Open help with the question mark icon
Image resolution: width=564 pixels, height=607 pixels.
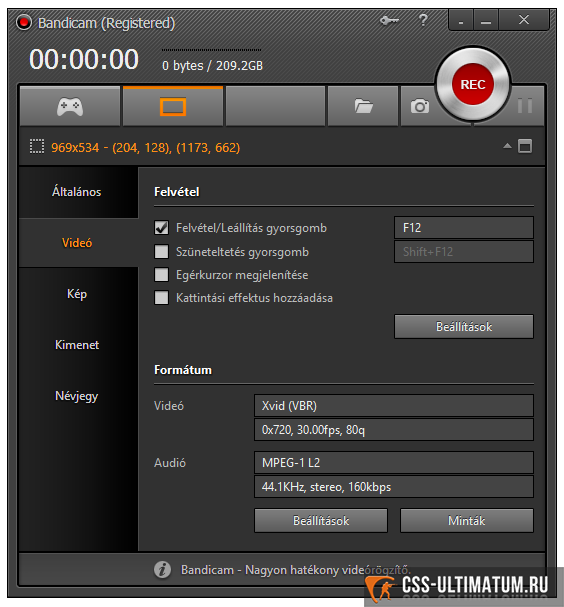423,20
